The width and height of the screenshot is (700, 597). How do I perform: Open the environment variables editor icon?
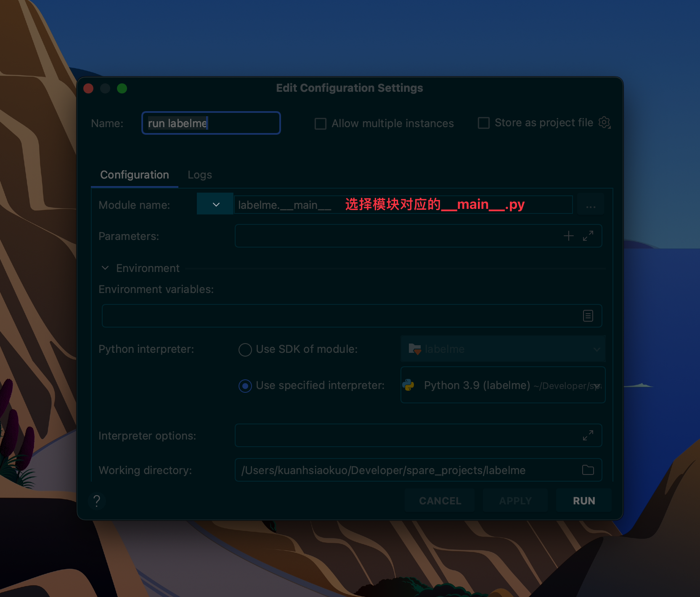(x=588, y=316)
